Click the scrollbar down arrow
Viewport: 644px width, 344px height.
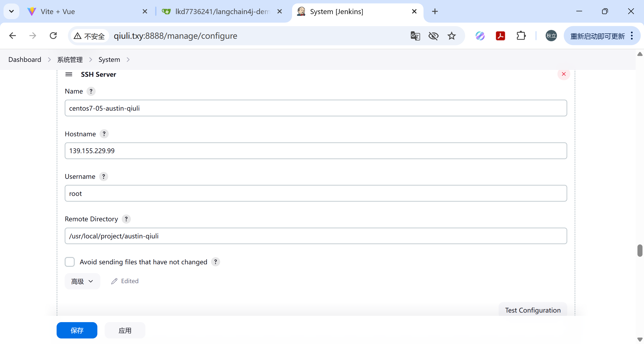[640, 339]
